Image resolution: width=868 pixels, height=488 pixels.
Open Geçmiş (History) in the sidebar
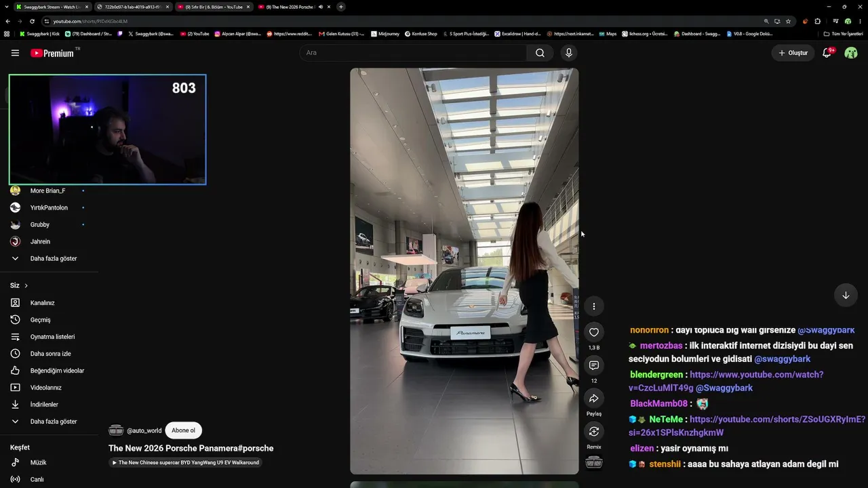pyautogui.click(x=41, y=320)
